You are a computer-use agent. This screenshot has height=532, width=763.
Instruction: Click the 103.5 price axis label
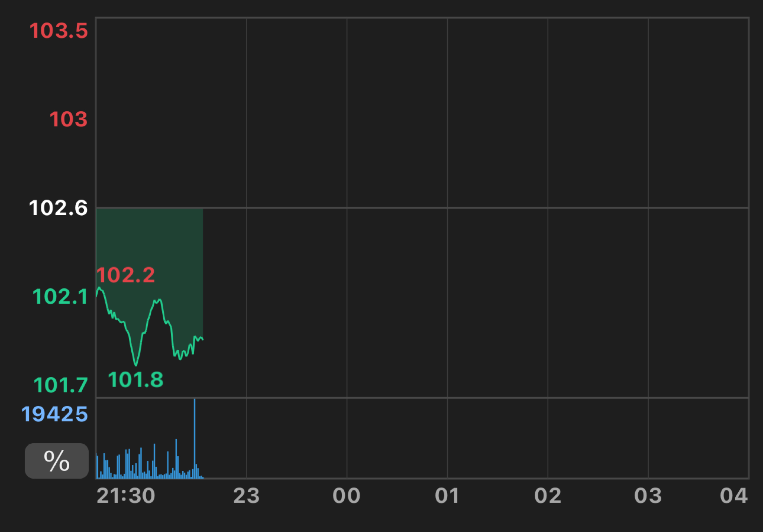(x=59, y=31)
